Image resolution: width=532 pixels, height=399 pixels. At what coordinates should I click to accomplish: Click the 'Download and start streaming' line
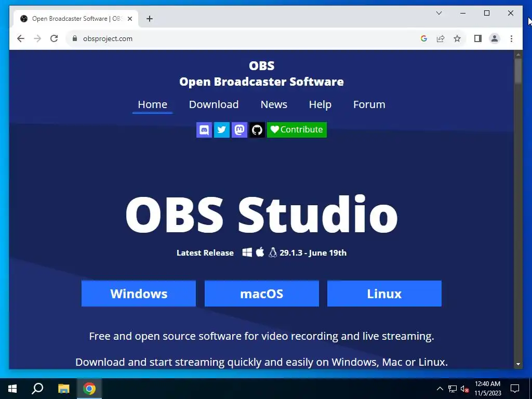[262, 362]
